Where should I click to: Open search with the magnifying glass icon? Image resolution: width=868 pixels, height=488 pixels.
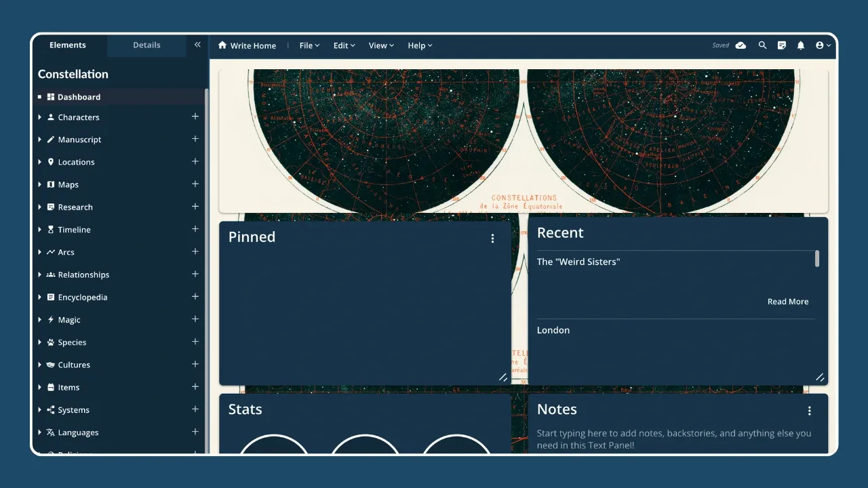pyautogui.click(x=762, y=45)
